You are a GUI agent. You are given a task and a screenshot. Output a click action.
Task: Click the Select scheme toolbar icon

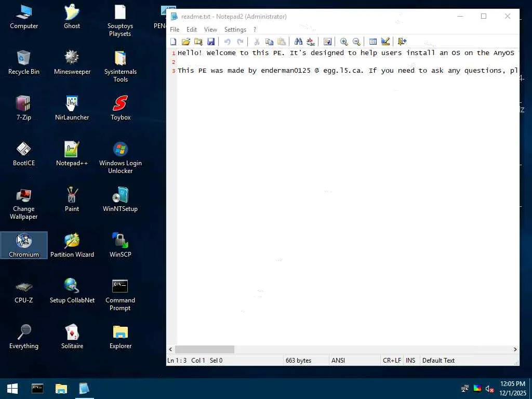373,42
